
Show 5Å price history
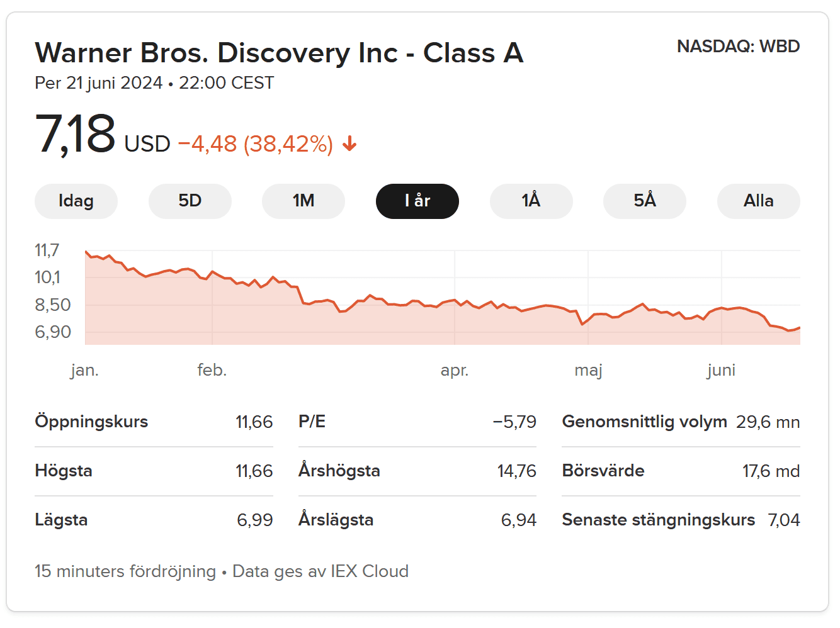pyautogui.click(x=645, y=201)
